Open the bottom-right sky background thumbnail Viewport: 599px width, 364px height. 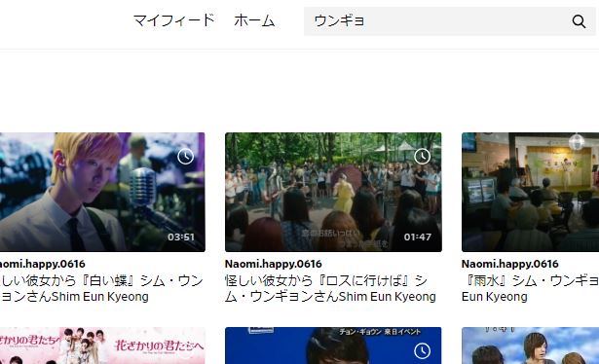pos(530,346)
